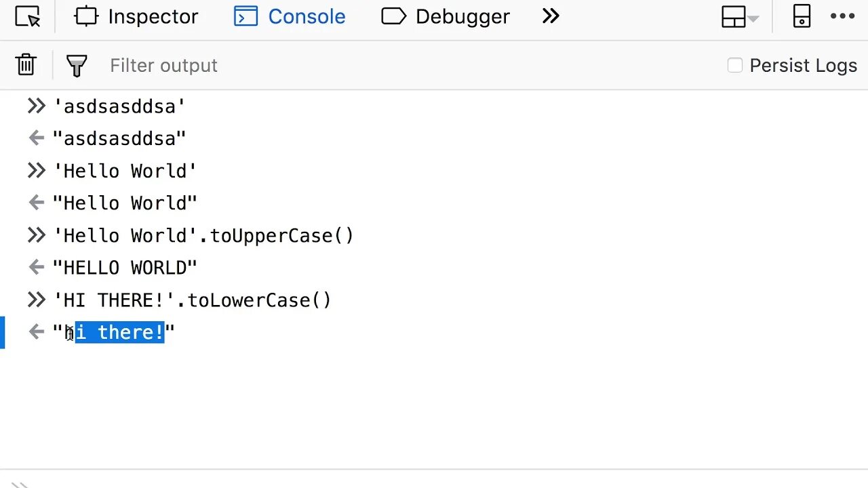868x488 pixels.
Task: Click the toUpperCase() command entry
Action: click(x=203, y=236)
